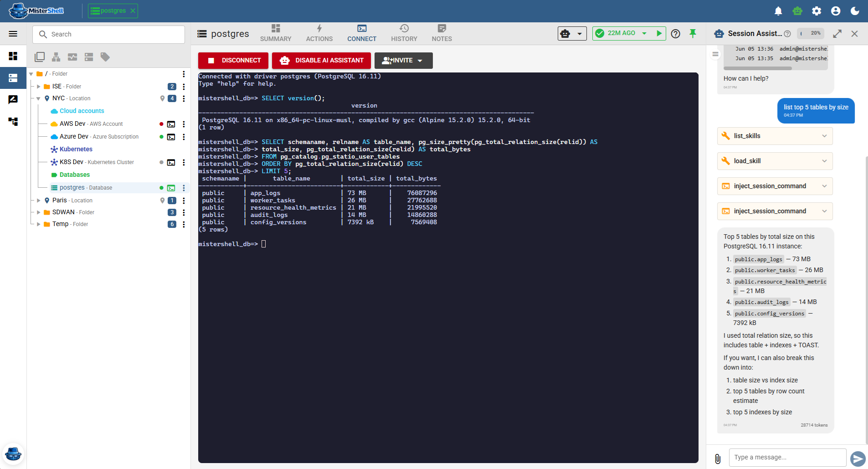Run the green play button
The width and height of the screenshot is (868, 469).
[x=659, y=33]
